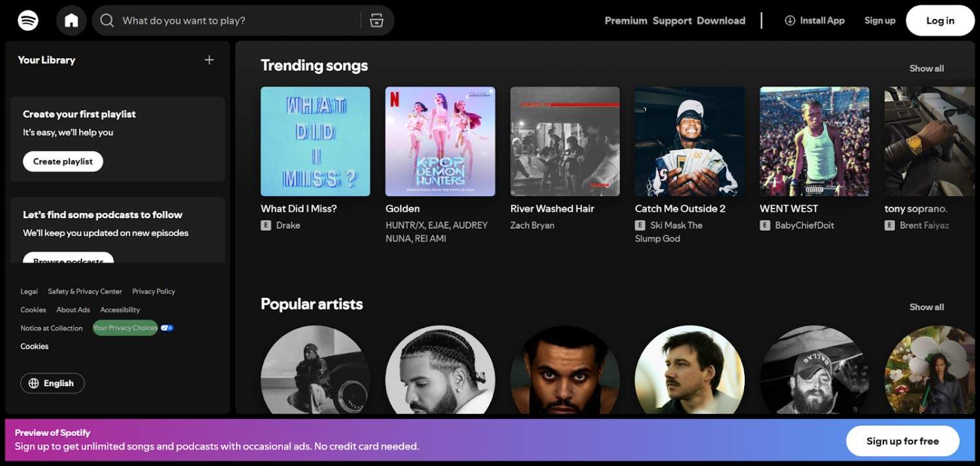Open the Privacy Policy link

153,291
